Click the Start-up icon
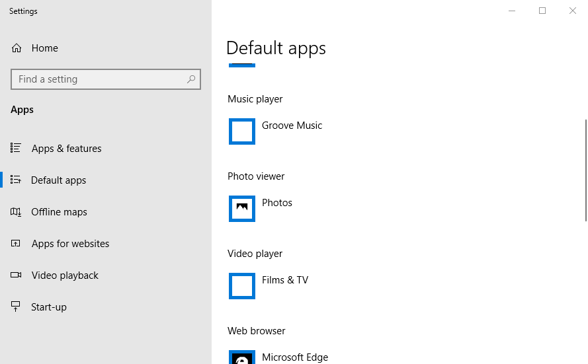 click(17, 307)
